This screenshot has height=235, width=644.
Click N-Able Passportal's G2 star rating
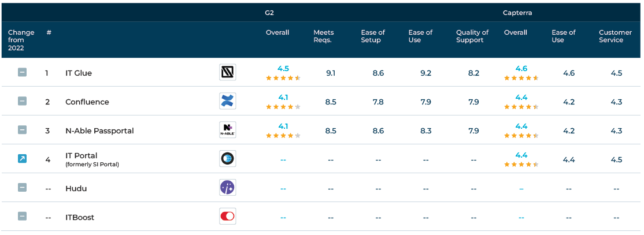[x=283, y=136]
